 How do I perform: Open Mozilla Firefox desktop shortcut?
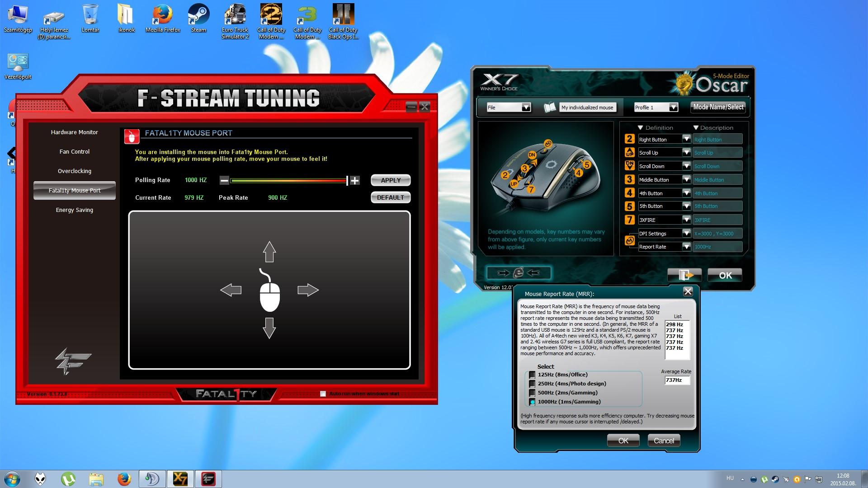tap(163, 18)
